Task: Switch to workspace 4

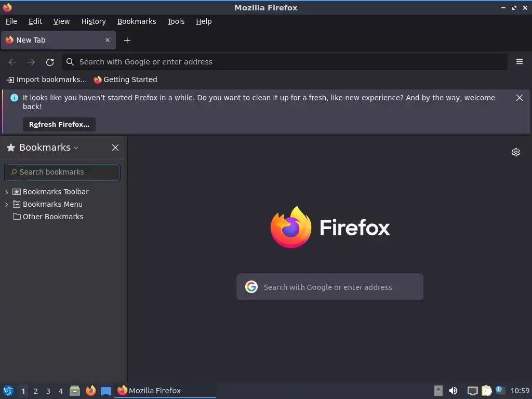Action: [61, 391]
